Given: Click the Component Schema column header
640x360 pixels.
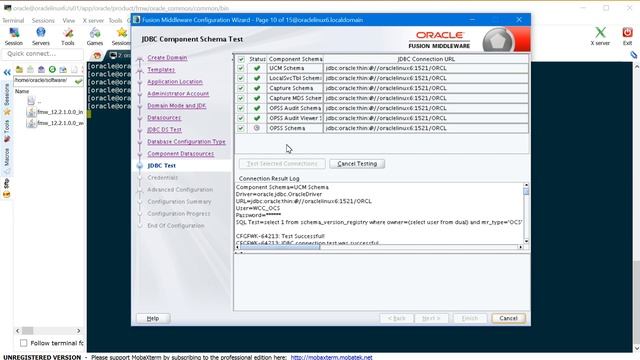Looking at the screenshot, I should [295, 59].
